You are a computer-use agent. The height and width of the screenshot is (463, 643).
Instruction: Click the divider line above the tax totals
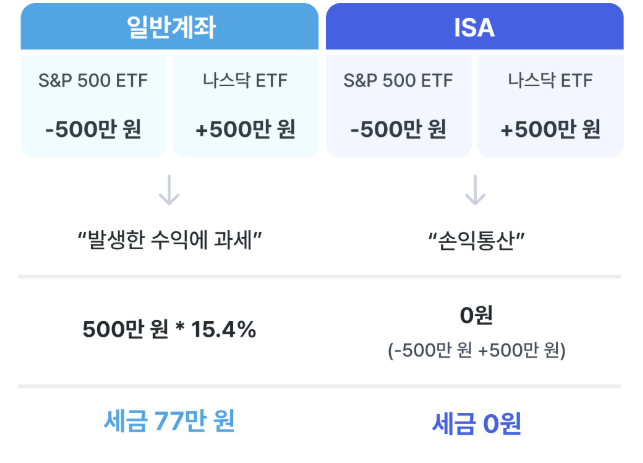319,386
